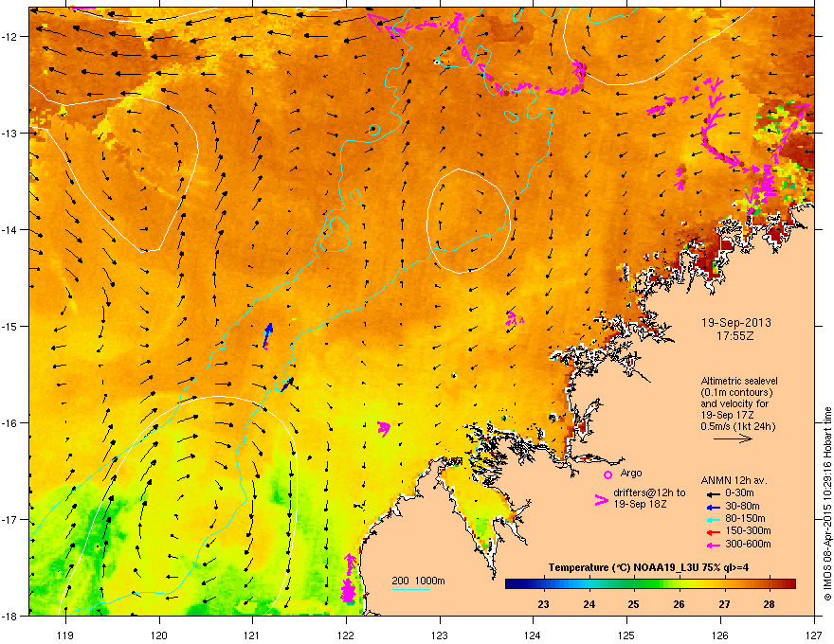This screenshot has height=644, width=834.
Task: Click the cyan 80-150m legend arrow
Action: [714, 519]
